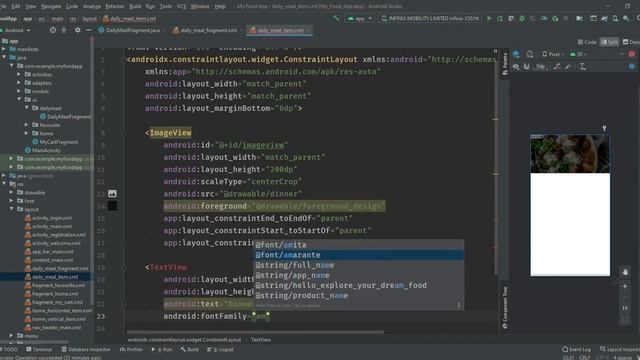The image size is (640, 360).
Task: Collapse the dailymeal package
Action: 27,108
